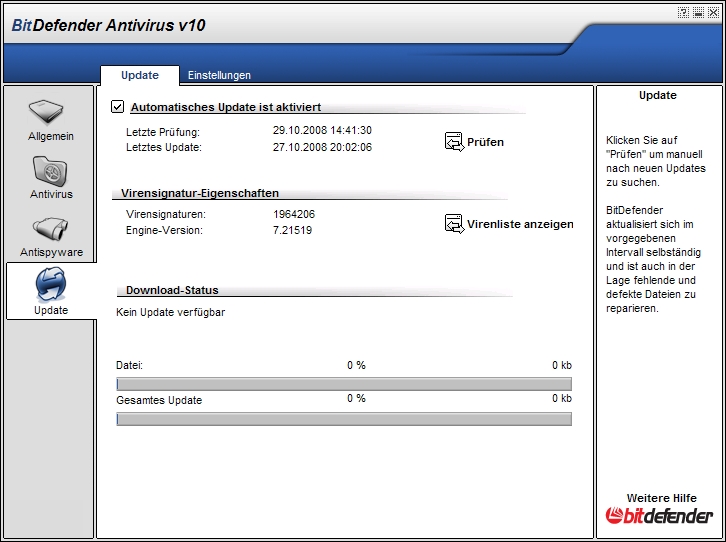The height and width of the screenshot is (542, 726).
Task: Open the Antivirus section icon
Action: coord(50,171)
